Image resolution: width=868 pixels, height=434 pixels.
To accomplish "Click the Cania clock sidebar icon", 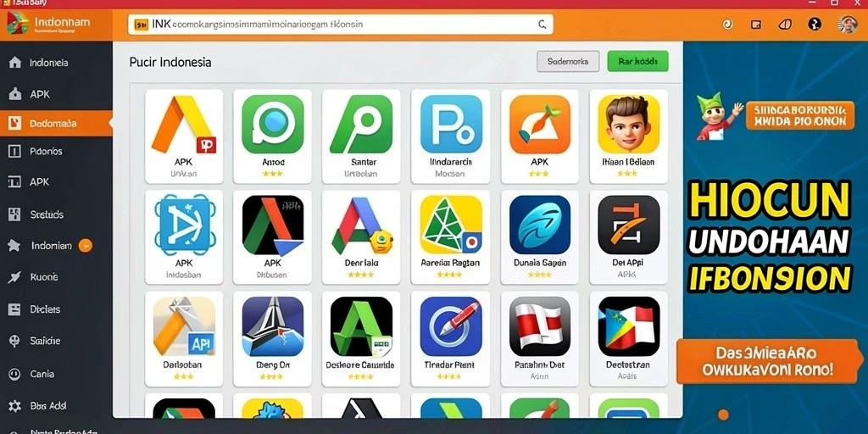I will tap(14, 374).
